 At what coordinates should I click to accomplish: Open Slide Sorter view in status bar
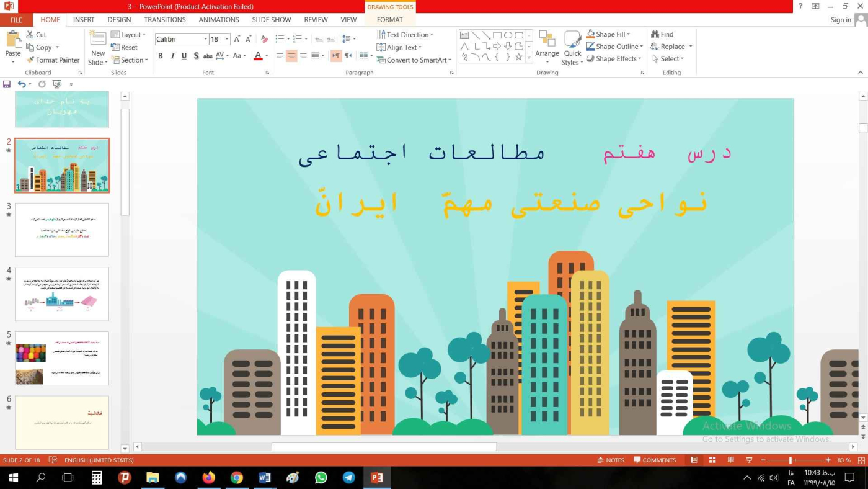click(x=712, y=460)
